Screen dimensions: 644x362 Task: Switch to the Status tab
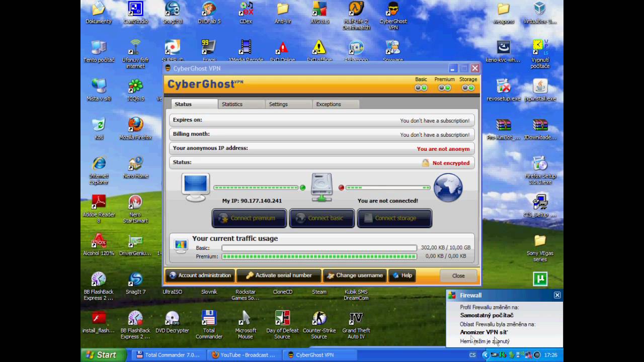[194, 104]
